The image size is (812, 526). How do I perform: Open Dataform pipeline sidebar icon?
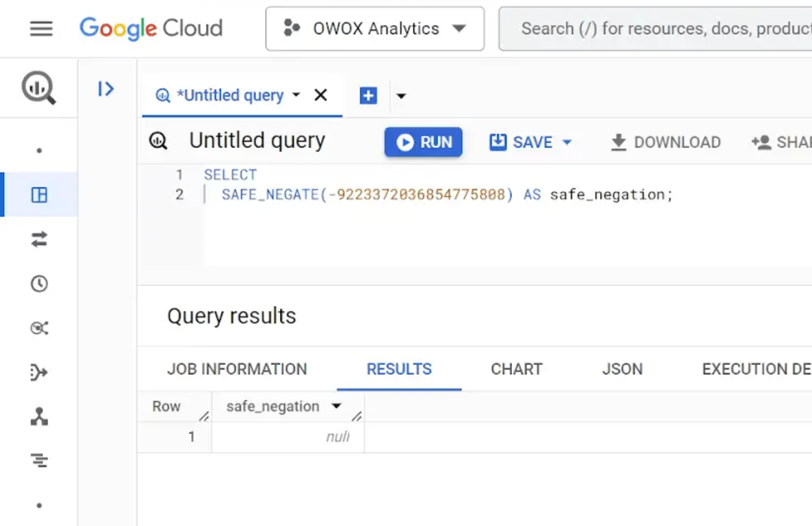pyautogui.click(x=39, y=372)
